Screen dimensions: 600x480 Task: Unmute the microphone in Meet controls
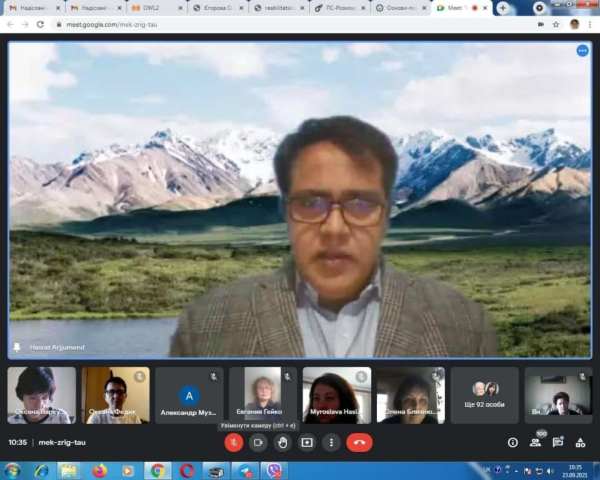coord(234,442)
